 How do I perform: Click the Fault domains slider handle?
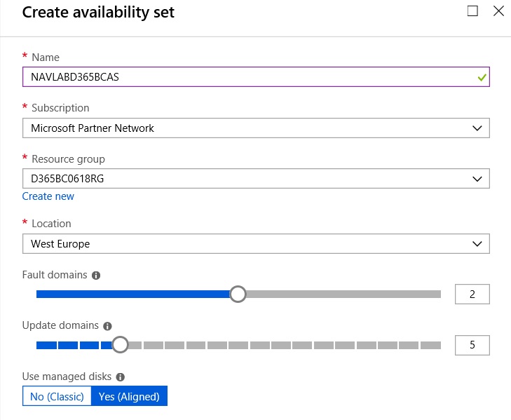pyautogui.click(x=238, y=294)
